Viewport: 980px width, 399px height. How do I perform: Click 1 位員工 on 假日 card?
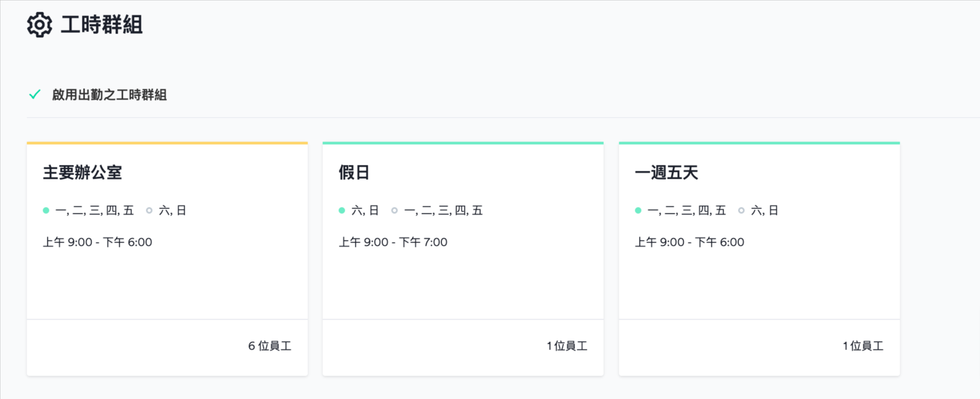(567, 346)
